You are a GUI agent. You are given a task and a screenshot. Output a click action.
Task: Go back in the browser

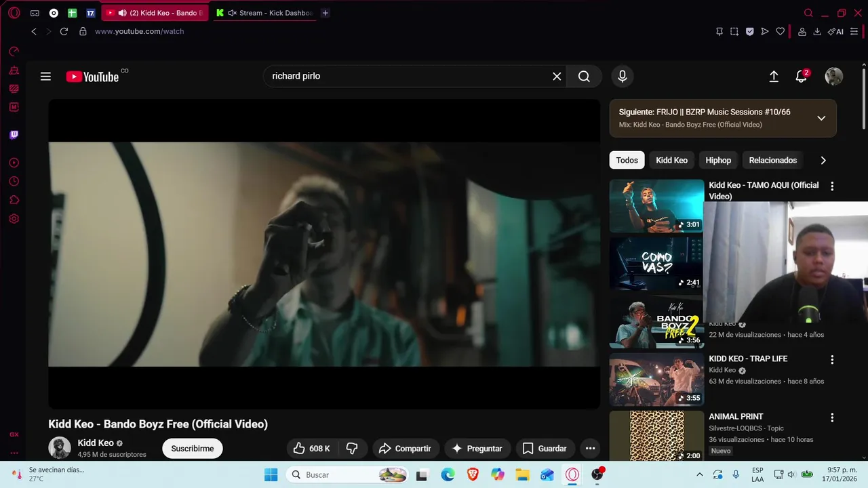pyautogui.click(x=34, y=31)
